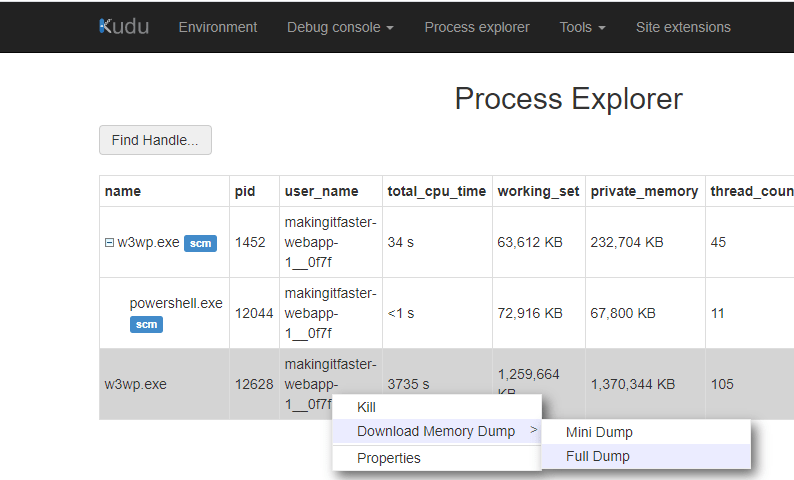Choose Kill from the context menu

click(366, 407)
